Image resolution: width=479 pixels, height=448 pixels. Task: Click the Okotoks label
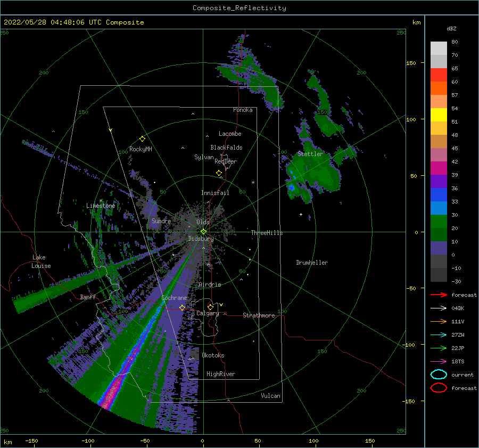pyautogui.click(x=213, y=355)
